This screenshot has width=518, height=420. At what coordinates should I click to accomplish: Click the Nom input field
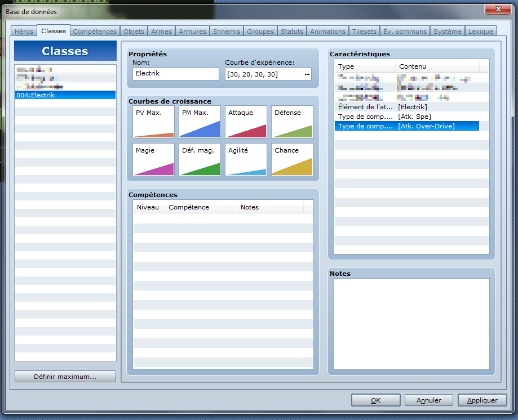click(x=176, y=74)
